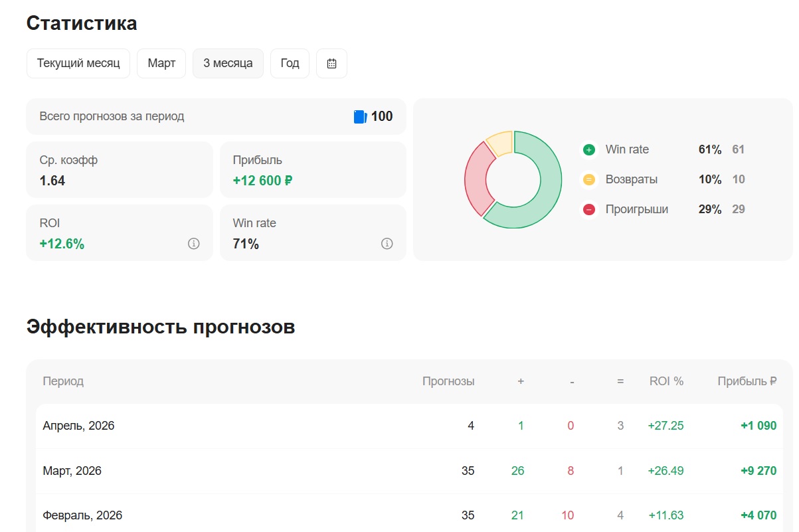The width and height of the screenshot is (799, 532).
Task: Select the Март period filter
Action: click(x=161, y=64)
